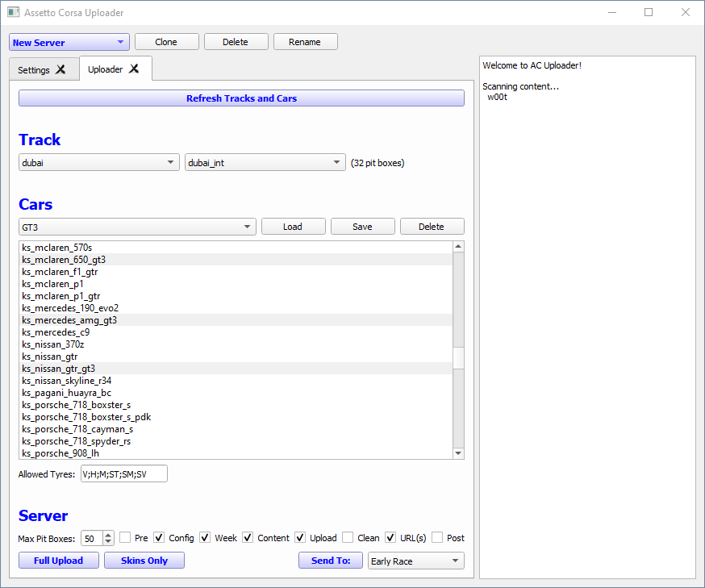Click the Max Pit Boxes down arrow
This screenshot has width=705, height=588.
coord(108,541)
